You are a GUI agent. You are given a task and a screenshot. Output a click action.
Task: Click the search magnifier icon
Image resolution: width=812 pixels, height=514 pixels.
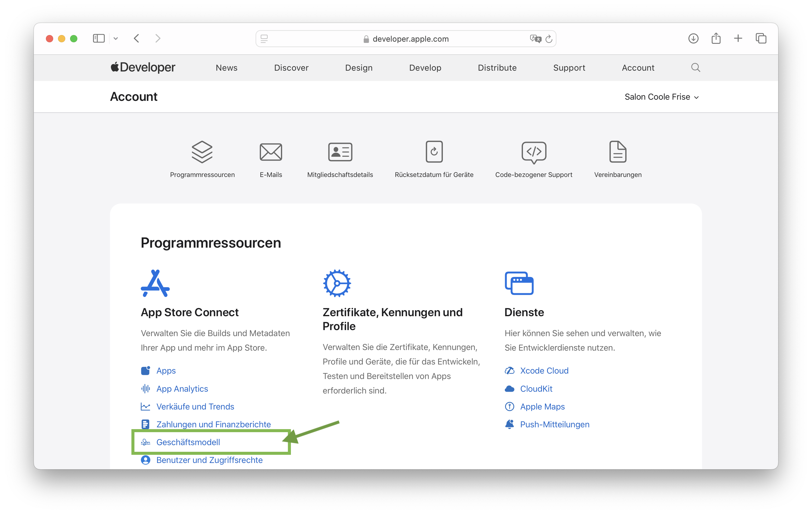pos(696,68)
